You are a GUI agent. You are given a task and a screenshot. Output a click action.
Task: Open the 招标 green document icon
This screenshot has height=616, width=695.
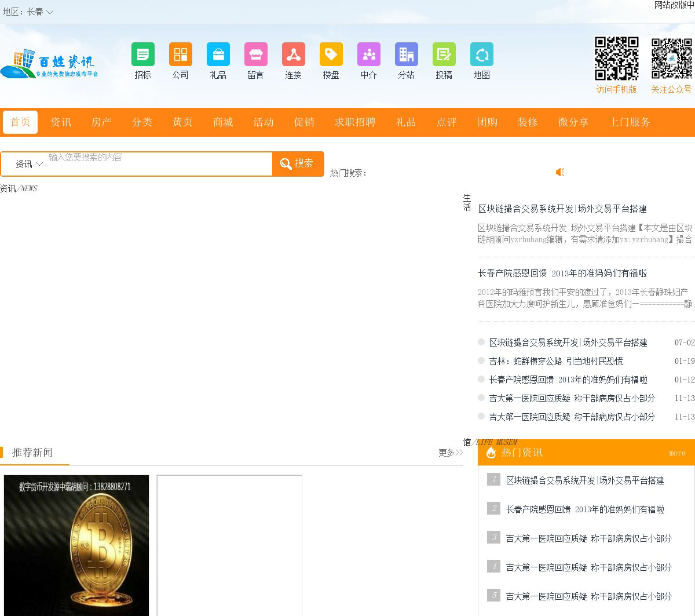coord(142,54)
